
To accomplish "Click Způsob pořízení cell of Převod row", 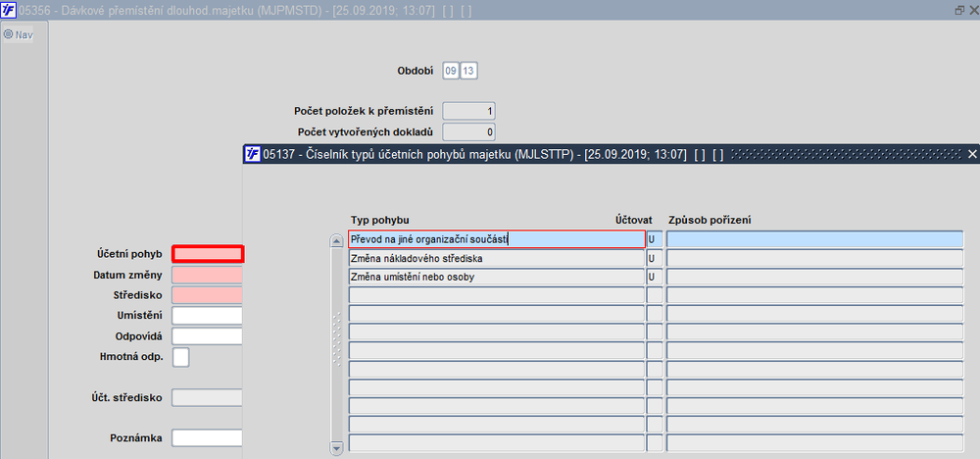I will point(815,239).
